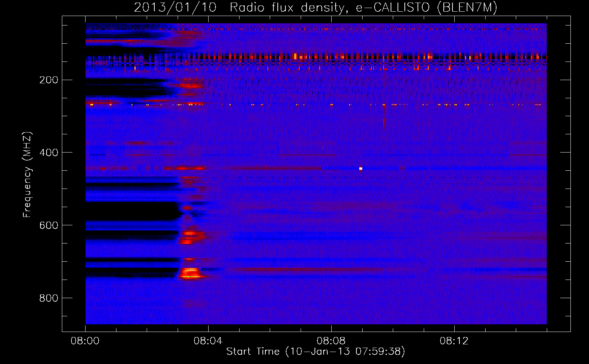Click the bright burst near 740 MHz
This screenshot has height=364, width=589.
[x=191, y=273]
